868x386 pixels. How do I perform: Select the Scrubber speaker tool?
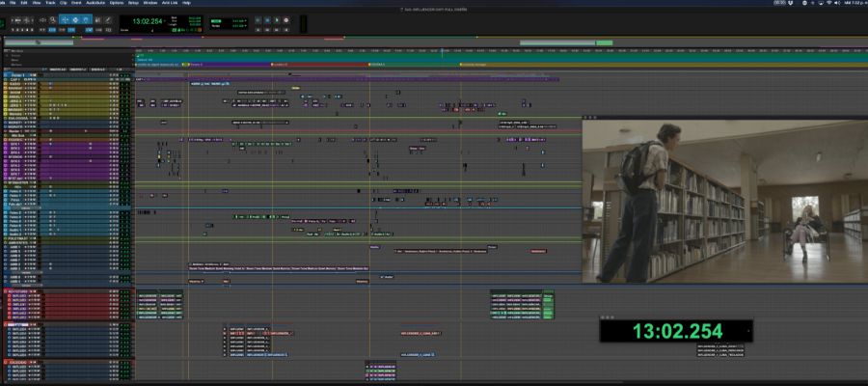(99, 19)
